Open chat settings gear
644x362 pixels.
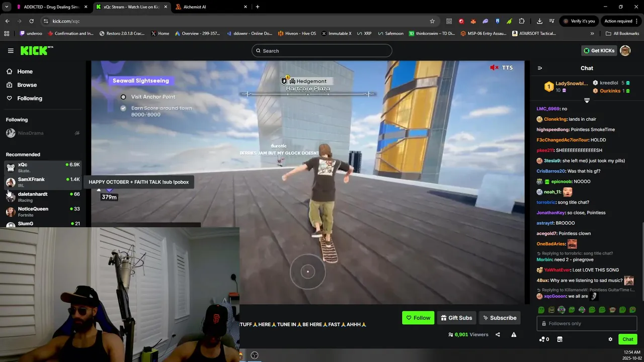click(610, 339)
